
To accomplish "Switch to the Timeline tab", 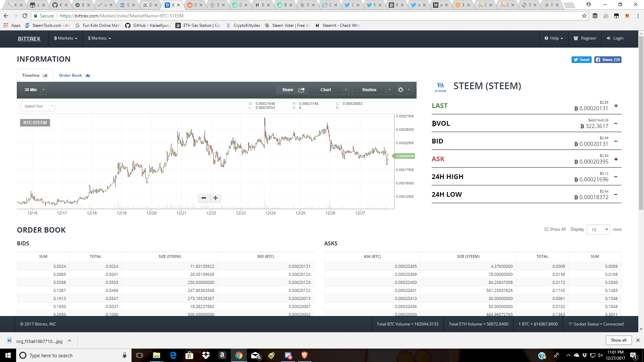I will pyautogui.click(x=35, y=75).
